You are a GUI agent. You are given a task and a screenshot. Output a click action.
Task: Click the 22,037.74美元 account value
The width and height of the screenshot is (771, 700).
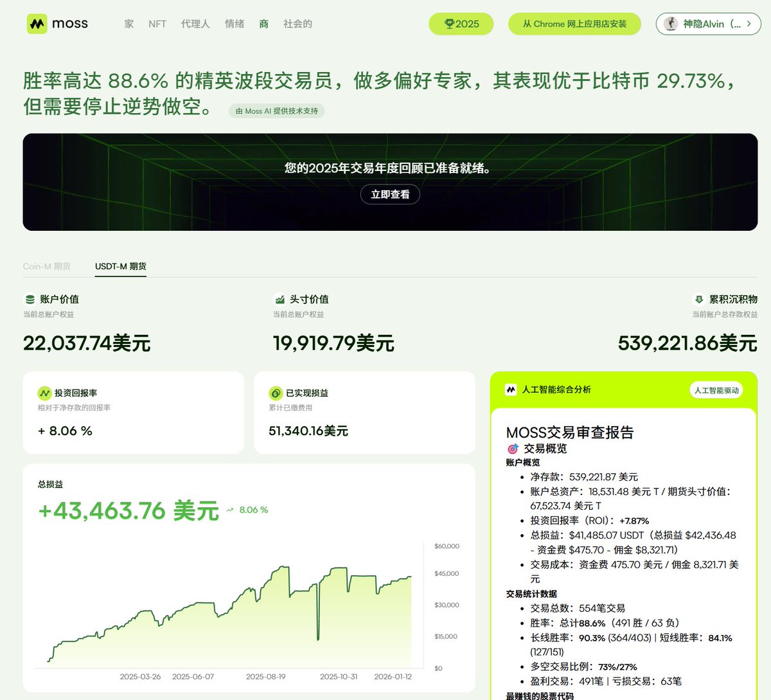pyautogui.click(x=87, y=343)
